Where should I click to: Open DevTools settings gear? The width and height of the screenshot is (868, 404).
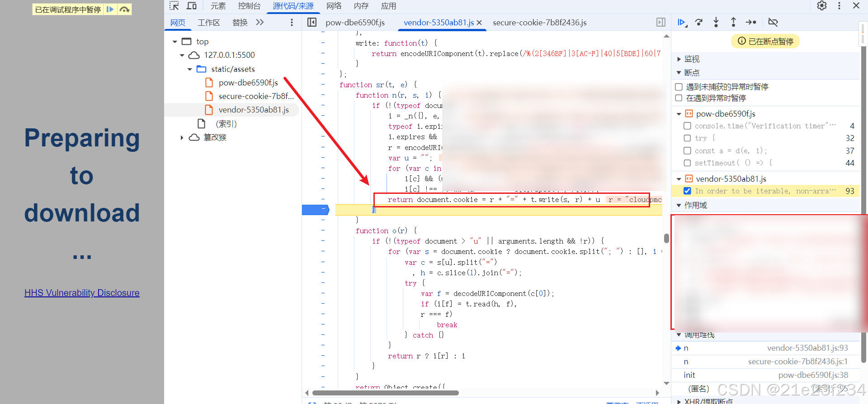(822, 5)
